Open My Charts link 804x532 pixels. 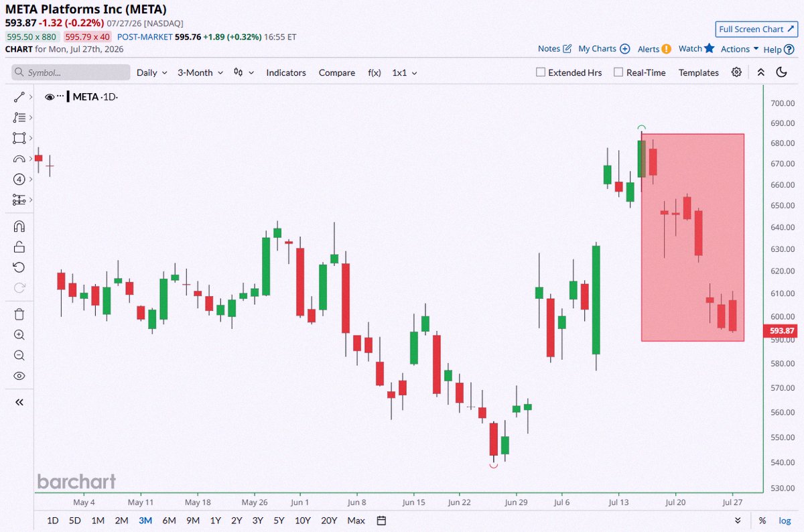tap(604, 49)
